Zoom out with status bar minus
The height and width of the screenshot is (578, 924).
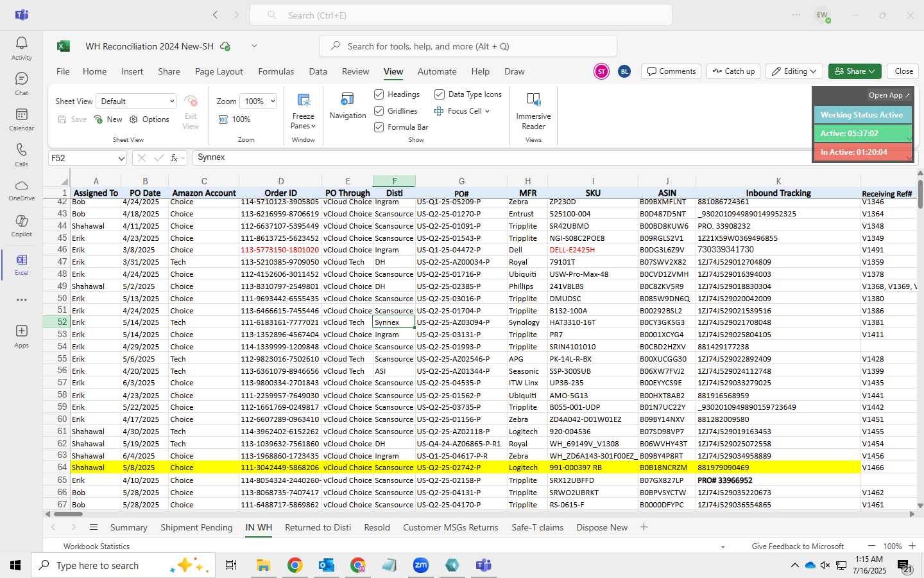point(871,546)
